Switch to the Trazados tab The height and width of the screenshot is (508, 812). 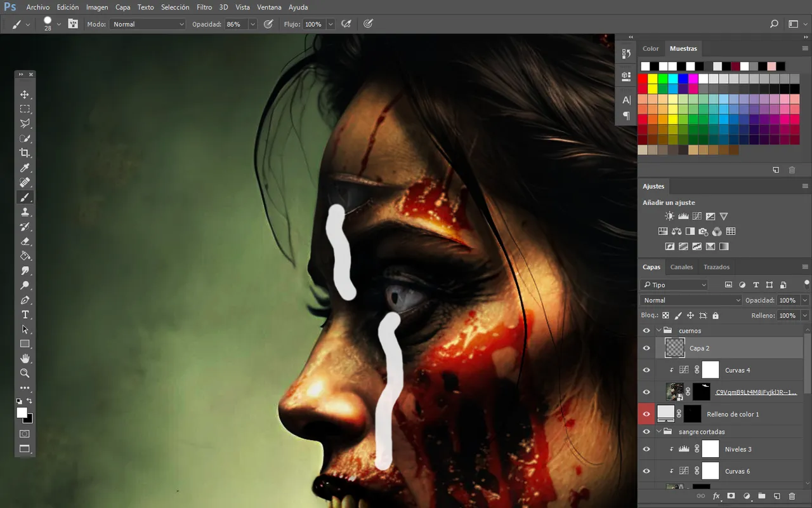point(716,267)
